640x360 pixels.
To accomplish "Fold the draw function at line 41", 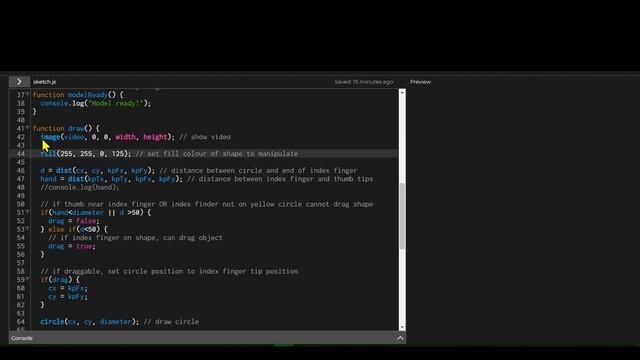I will click(x=28, y=128).
